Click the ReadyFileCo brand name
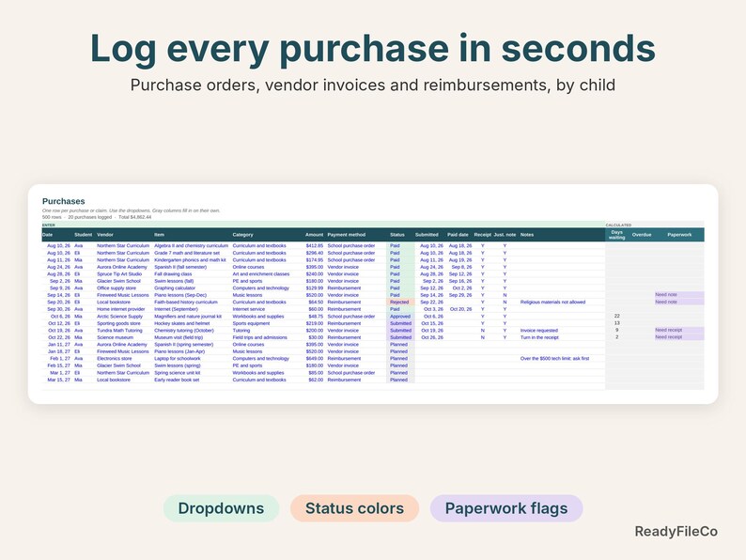The image size is (746, 560). point(676,532)
